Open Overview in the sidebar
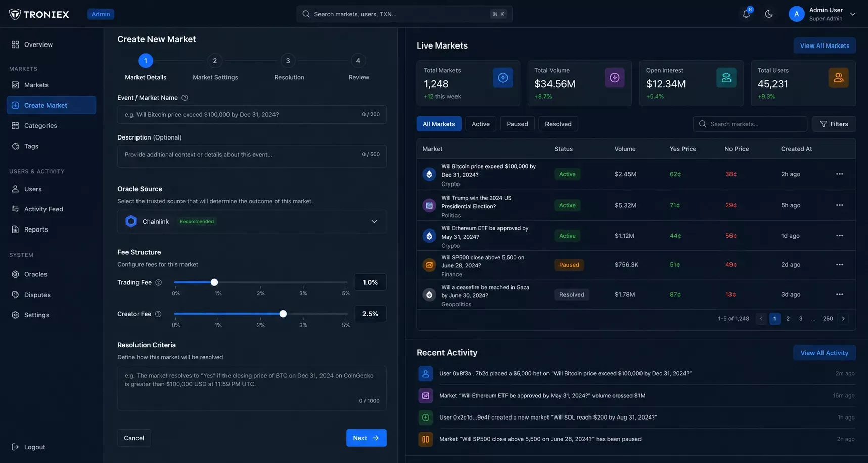 coord(51,44)
